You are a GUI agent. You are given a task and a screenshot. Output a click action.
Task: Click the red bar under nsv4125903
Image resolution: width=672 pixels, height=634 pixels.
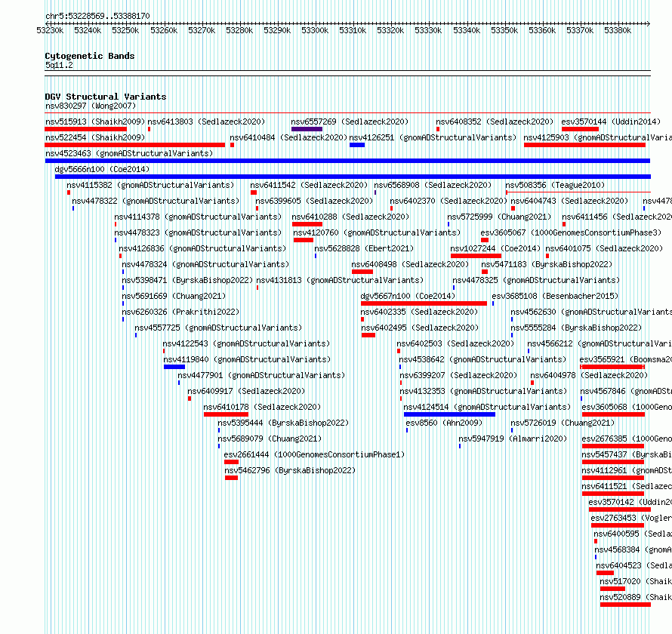pos(584,145)
